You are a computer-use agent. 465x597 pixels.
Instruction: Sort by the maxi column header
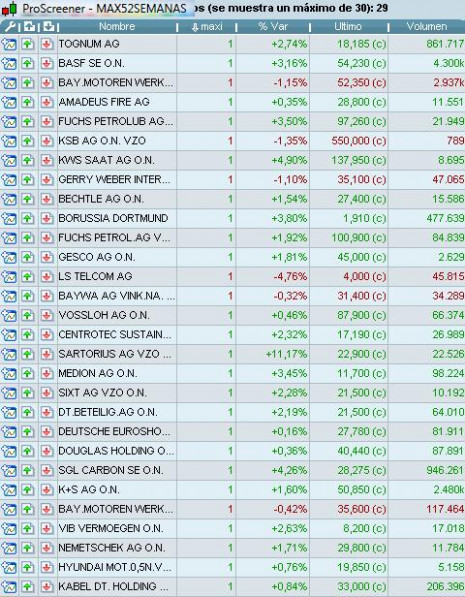207,27
